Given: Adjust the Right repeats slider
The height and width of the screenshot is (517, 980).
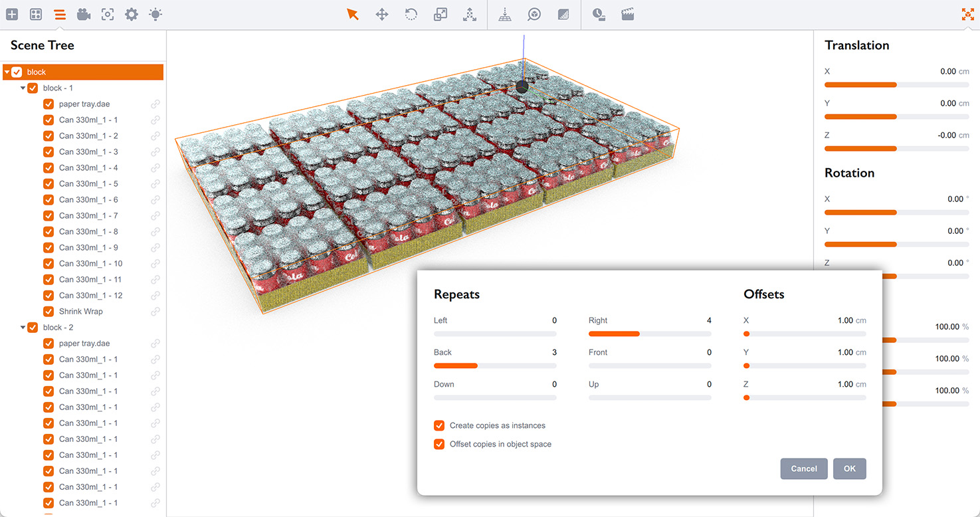Looking at the screenshot, I should point(650,334).
